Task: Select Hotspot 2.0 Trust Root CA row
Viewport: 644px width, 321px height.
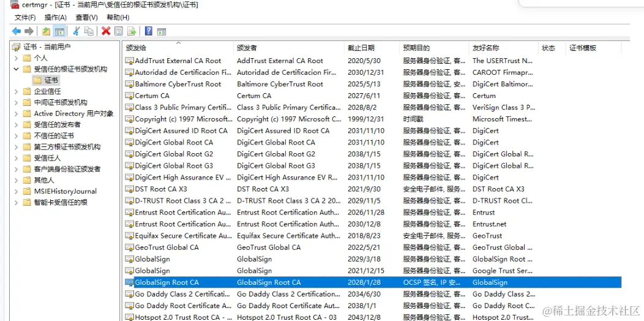Action: [x=372, y=317]
